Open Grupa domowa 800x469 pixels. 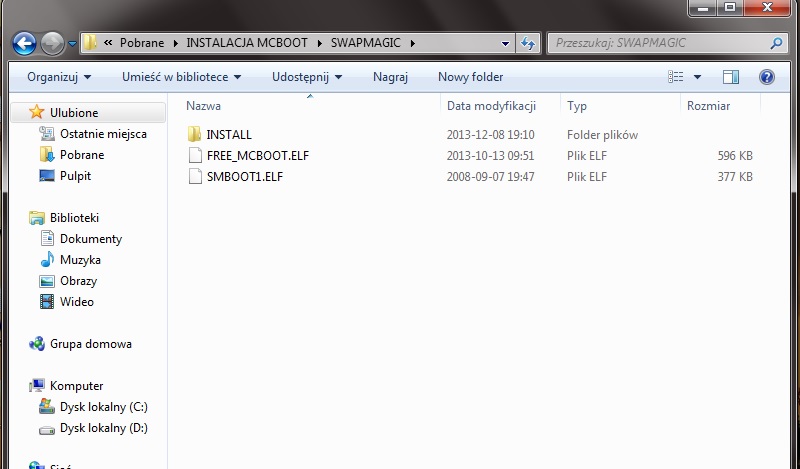90,344
